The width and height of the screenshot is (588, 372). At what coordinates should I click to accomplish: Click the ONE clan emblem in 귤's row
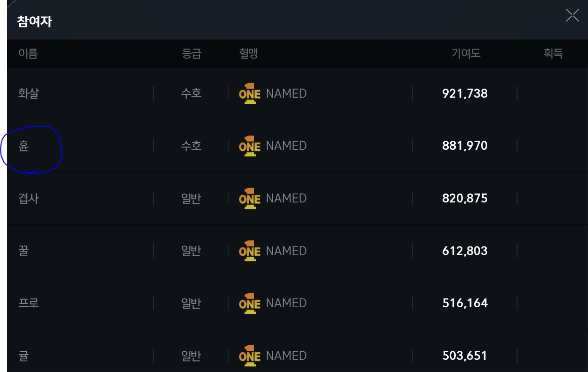tap(250, 356)
